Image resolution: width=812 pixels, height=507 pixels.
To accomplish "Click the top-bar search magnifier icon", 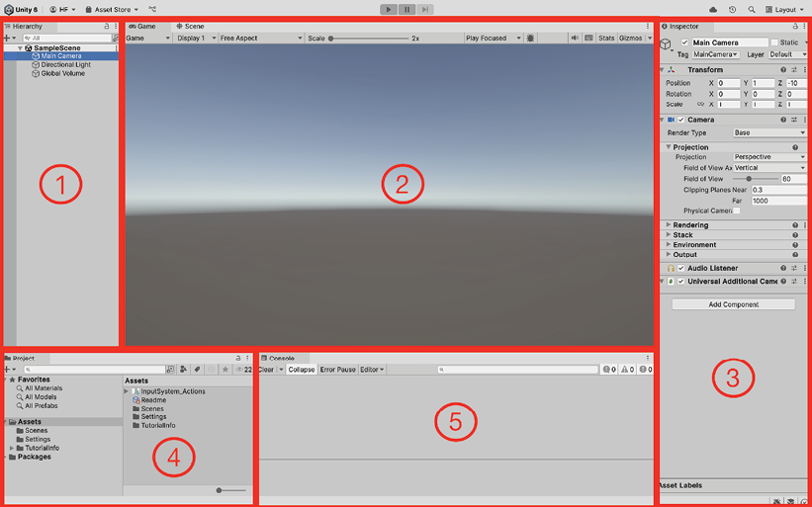I will coord(752,9).
